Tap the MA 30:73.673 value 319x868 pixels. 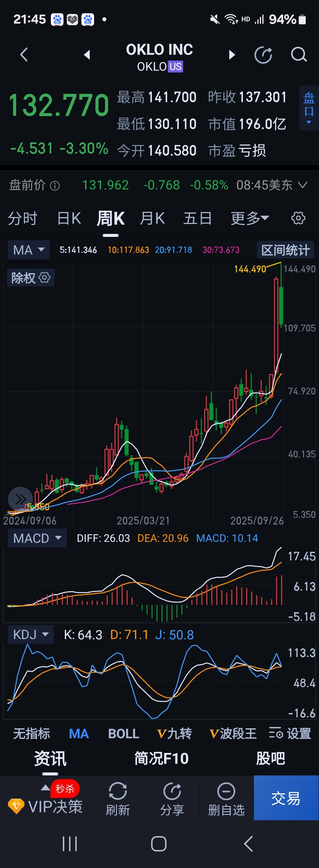pyautogui.click(x=221, y=250)
